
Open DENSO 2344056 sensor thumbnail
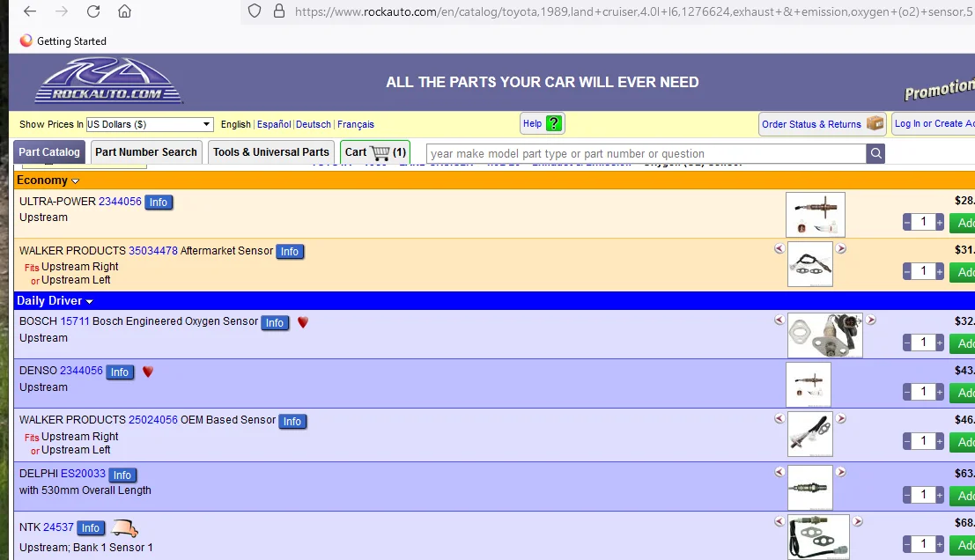point(809,385)
